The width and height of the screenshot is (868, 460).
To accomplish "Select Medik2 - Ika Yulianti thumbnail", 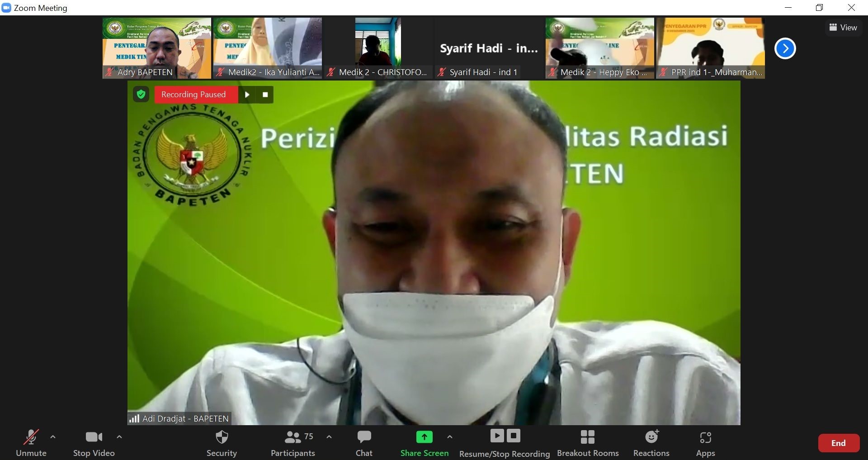I will coord(268,48).
